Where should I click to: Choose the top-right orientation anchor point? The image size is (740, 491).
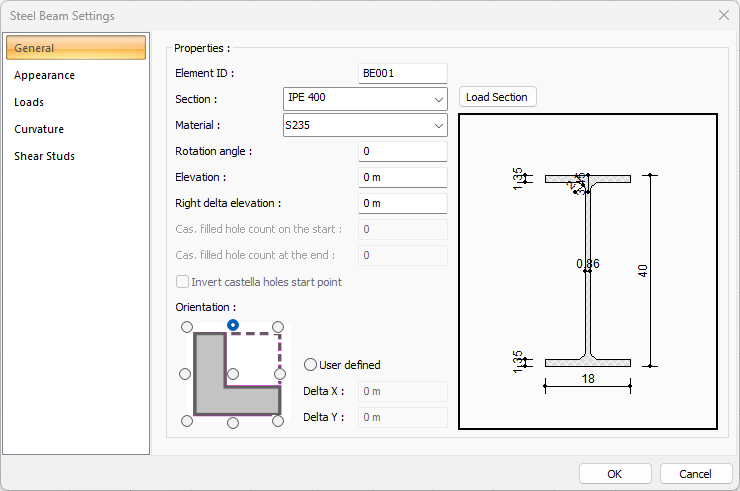point(279,327)
